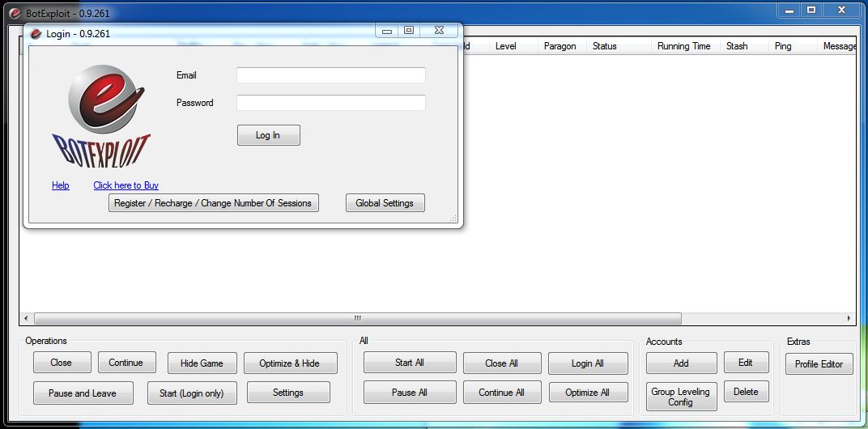Click the BotExploit logo in login dialog
Viewport: 868px width, 429px height.
click(101, 117)
